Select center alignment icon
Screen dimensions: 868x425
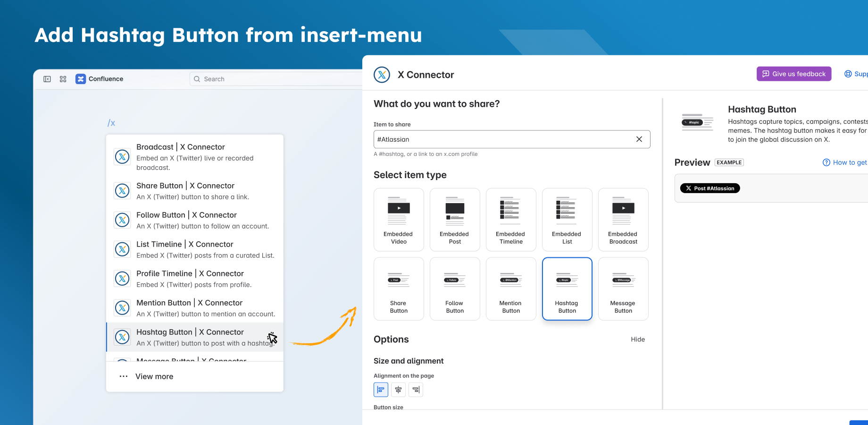398,390
